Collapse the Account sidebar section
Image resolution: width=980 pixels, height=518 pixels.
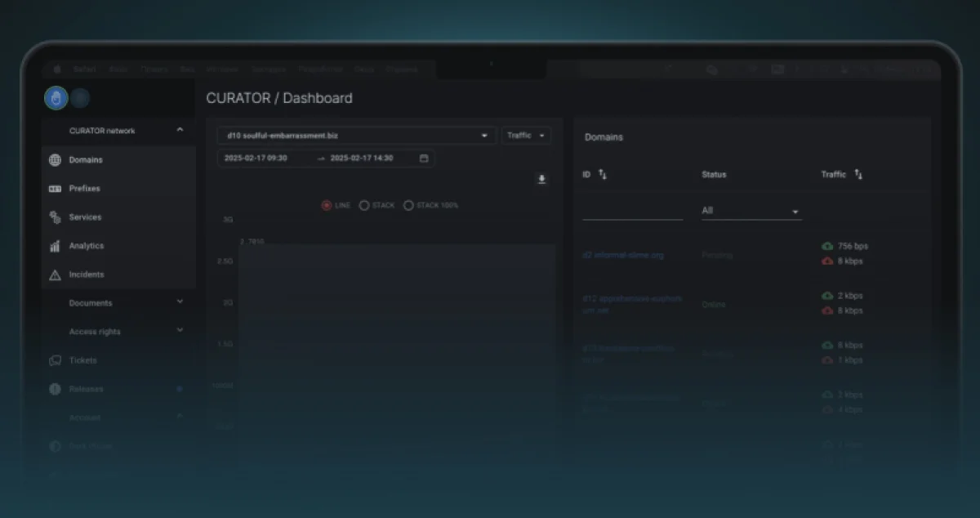180,417
